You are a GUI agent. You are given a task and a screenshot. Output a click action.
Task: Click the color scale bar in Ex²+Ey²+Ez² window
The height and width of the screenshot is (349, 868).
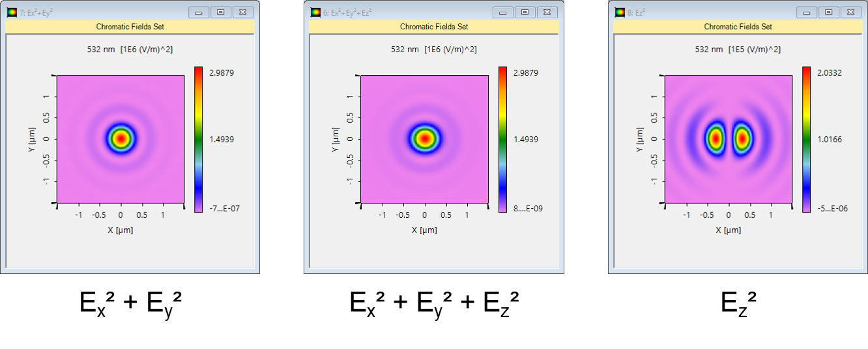pos(502,139)
